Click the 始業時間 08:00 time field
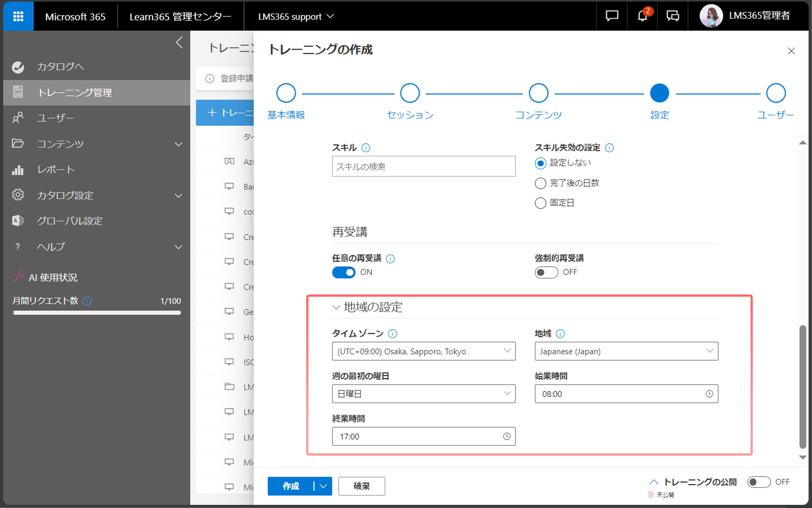 pos(626,394)
